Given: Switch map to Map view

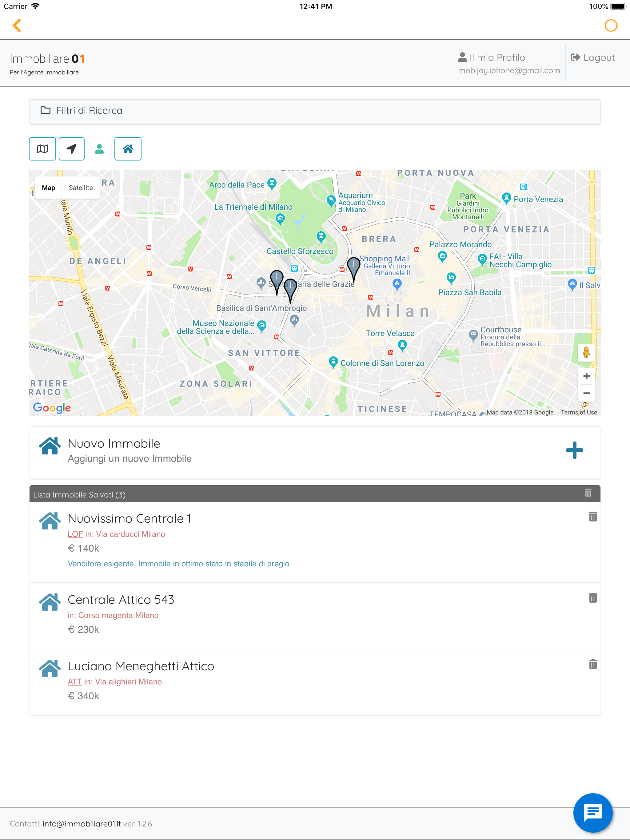Looking at the screenshot, I should (48, 188).
